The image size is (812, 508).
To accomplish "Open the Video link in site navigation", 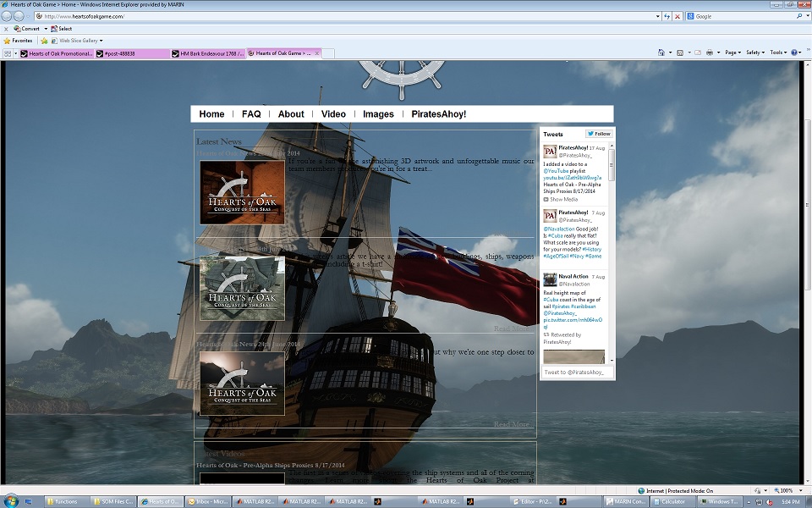I will 333,114.
